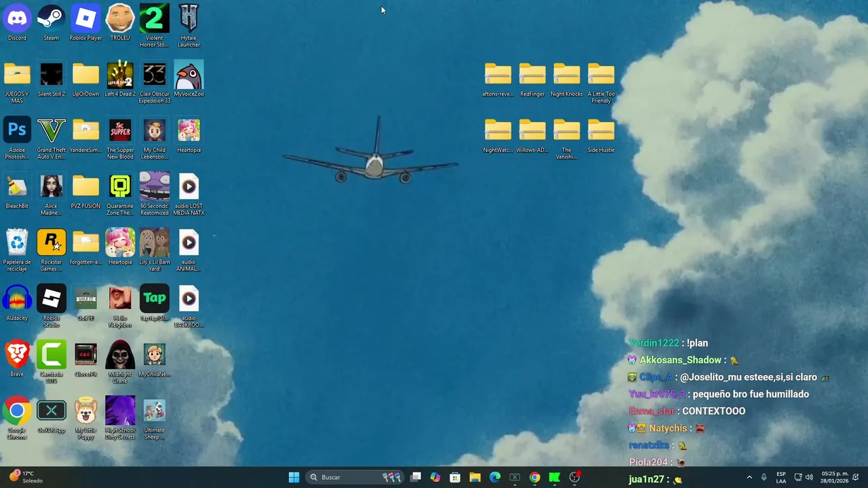This screenshot has width=868, height=488.
Task: Open the Soleado weather widget
Action: click(26, 477)
